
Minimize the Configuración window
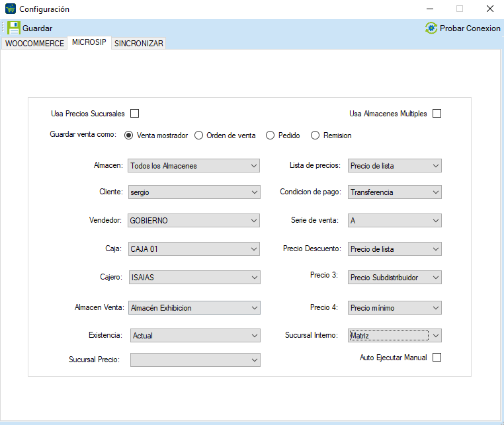[x=430, y=9]
